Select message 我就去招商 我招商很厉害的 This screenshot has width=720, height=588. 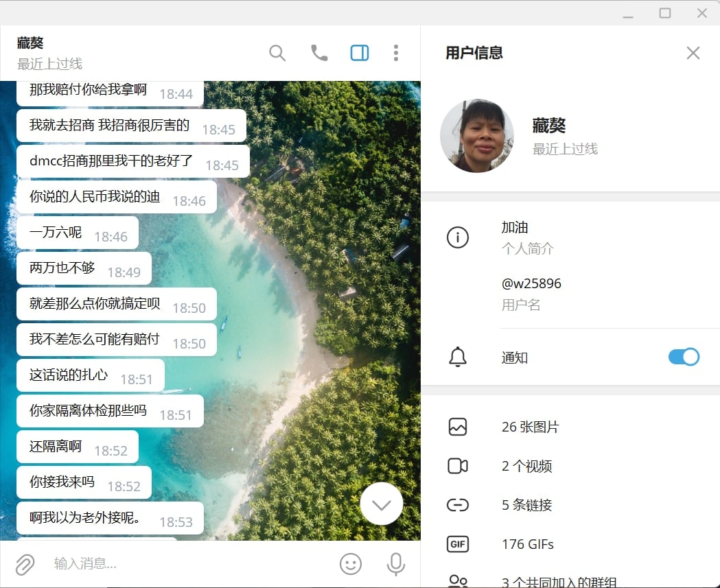pos(131,126)
